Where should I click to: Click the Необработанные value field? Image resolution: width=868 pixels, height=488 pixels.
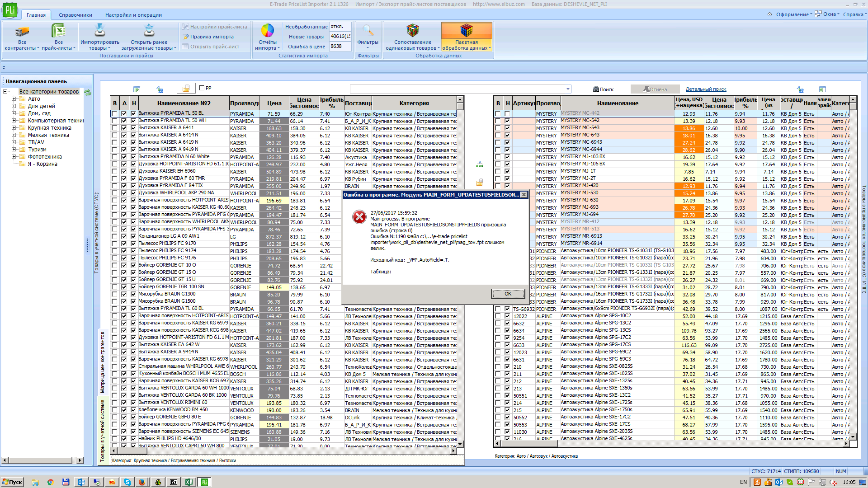click(340, 27)
